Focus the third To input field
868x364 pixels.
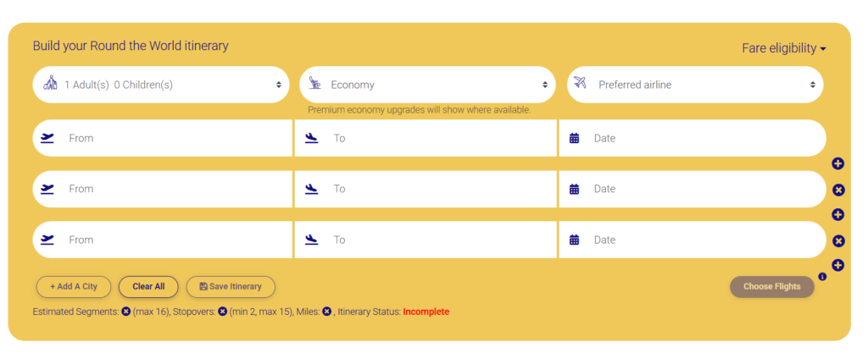[426, 240]
